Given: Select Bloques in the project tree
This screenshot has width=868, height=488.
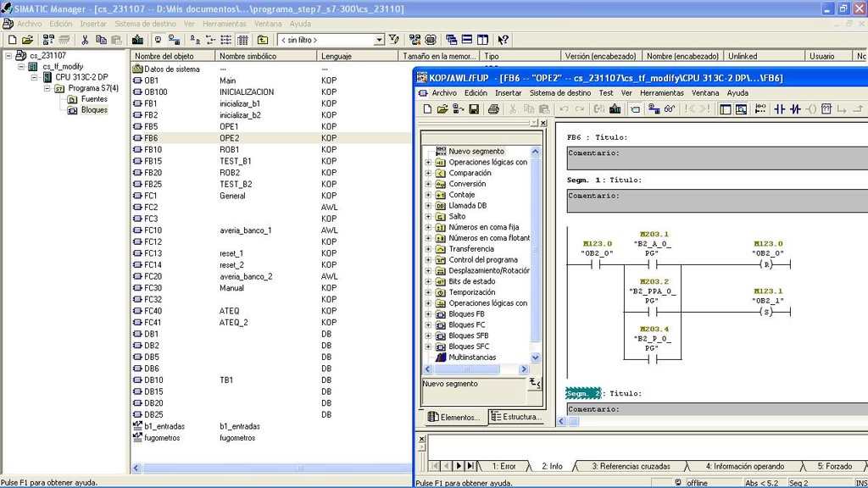Looking at the screenshot, I should 93,110.
